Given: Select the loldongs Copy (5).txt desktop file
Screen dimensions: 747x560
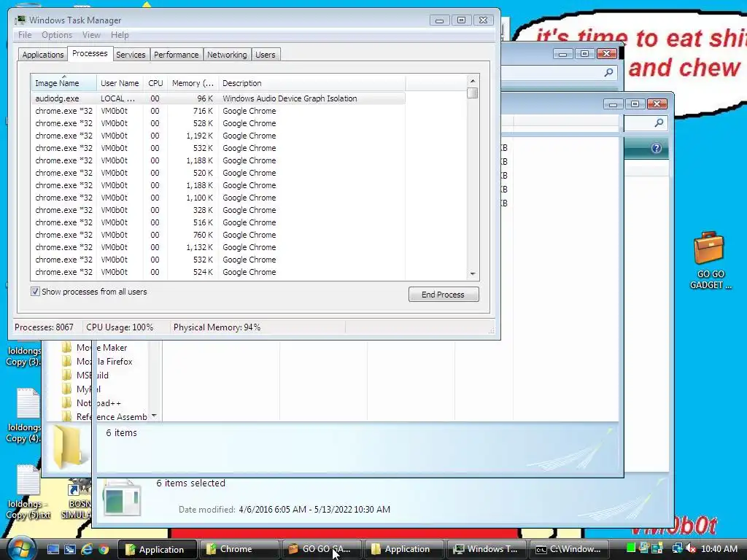Looking at the screenshot, I should tap(28, 492).
